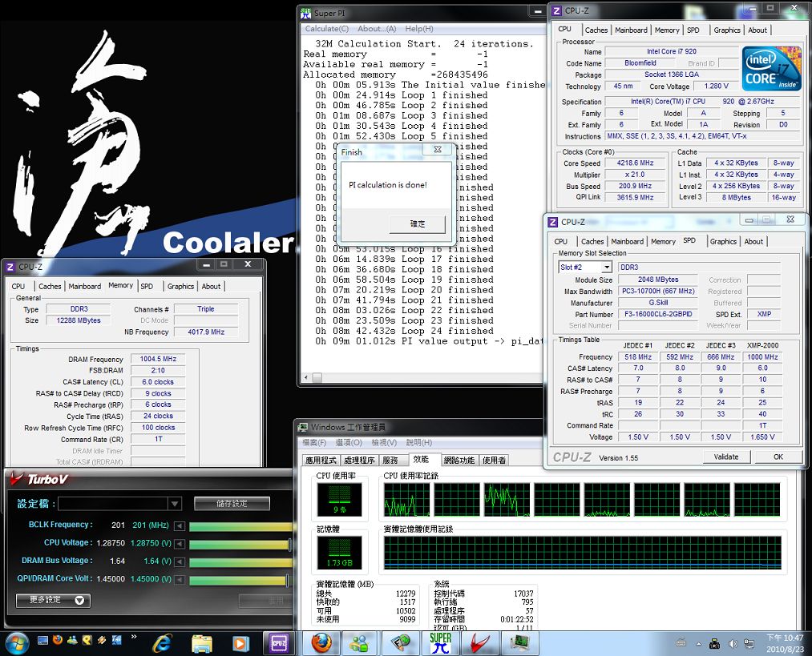812x656 pixels.
Task: Select Mainboard tab in CPU-Z memory window
Action: [84, 286]
